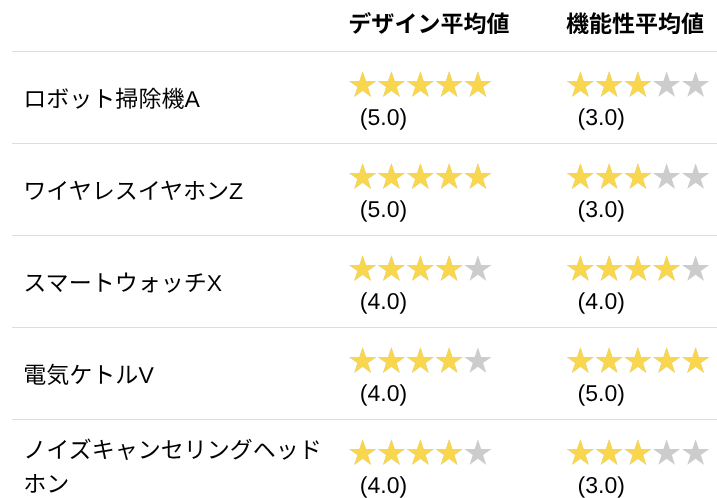The height and width of the screenshot is (498, 717).
Task: Open the 電気ケトルV product row
Action: [x=89, y=375]
